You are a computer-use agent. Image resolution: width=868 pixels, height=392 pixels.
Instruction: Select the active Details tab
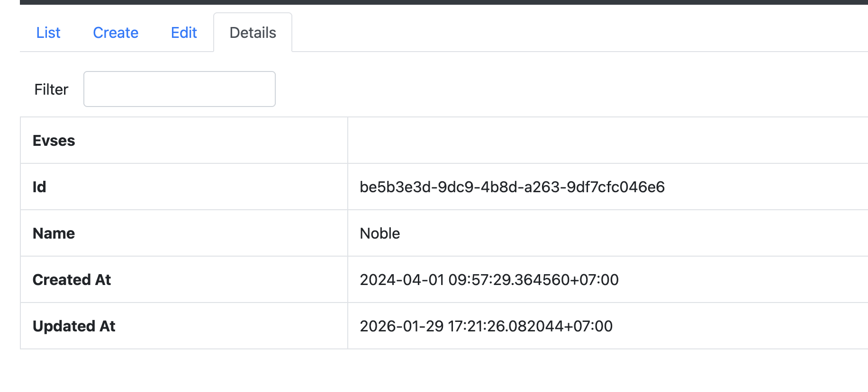click(x=253, y=33)
